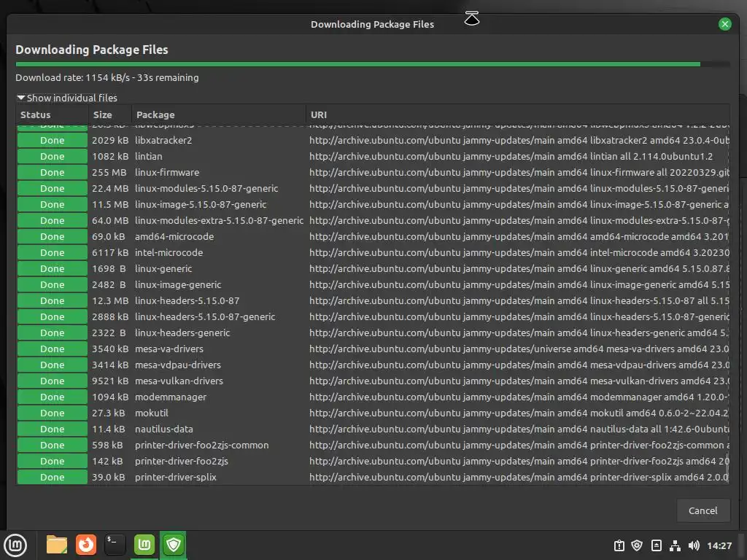Viewport: 747px width, 560px height.
Task: Select the linux-image-5.15.0-87-generic package
Action: coord(201,205)
